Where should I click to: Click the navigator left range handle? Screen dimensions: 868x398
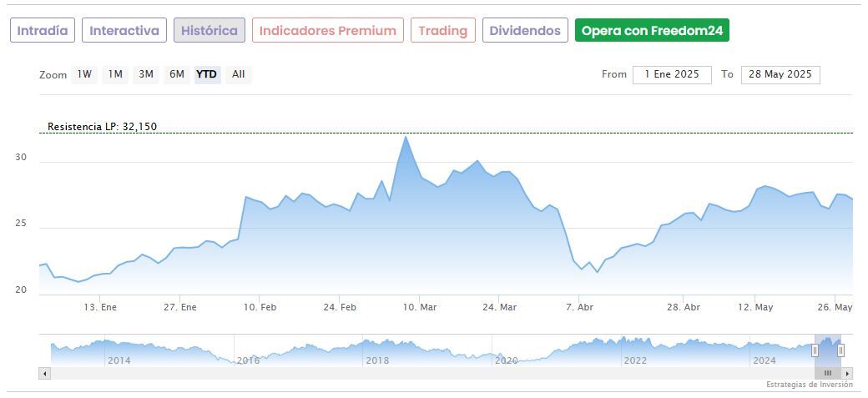815,350
